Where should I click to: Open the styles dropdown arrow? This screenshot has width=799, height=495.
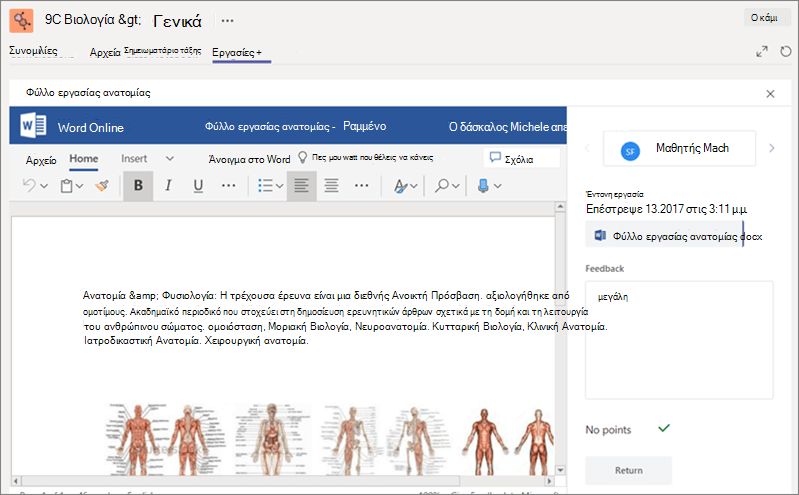414,186
